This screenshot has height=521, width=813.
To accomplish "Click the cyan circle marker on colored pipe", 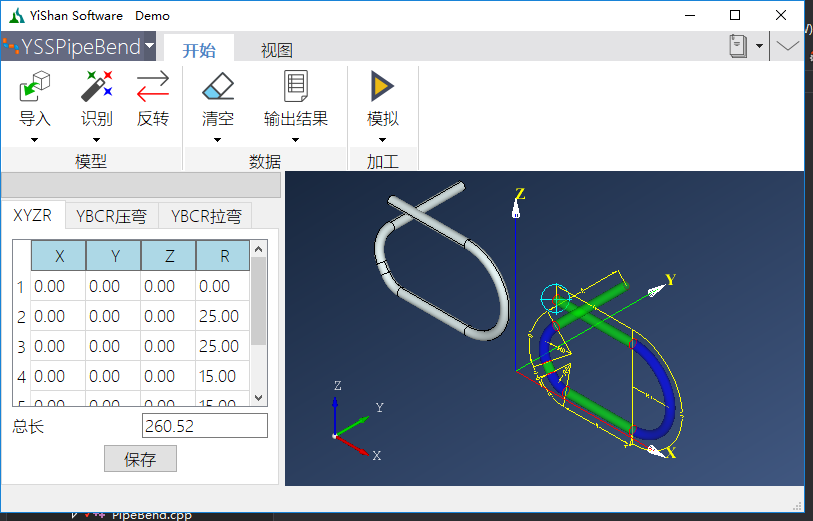I will 555,299.
